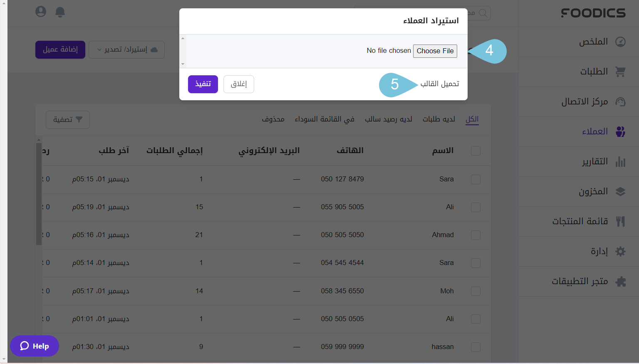Select the Manage (إدارة) gear icon
The image size is (639, 364).
pos(620,251)
